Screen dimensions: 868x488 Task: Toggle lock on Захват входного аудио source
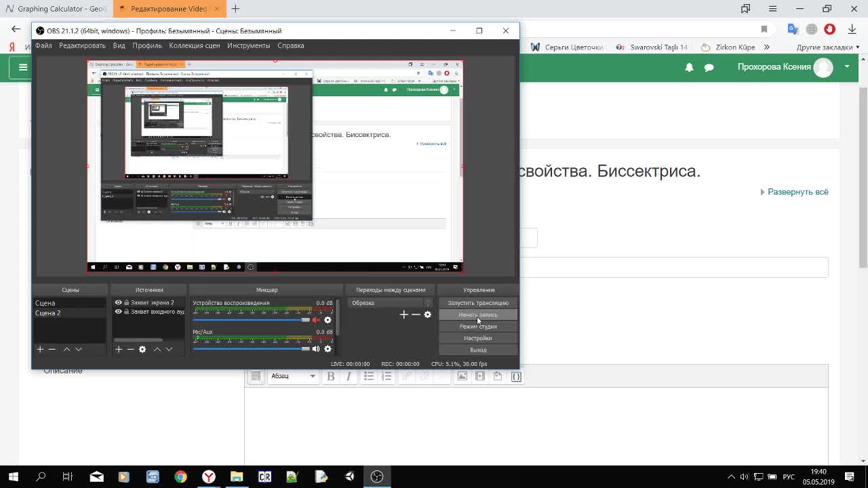click(x=126, y=312)
